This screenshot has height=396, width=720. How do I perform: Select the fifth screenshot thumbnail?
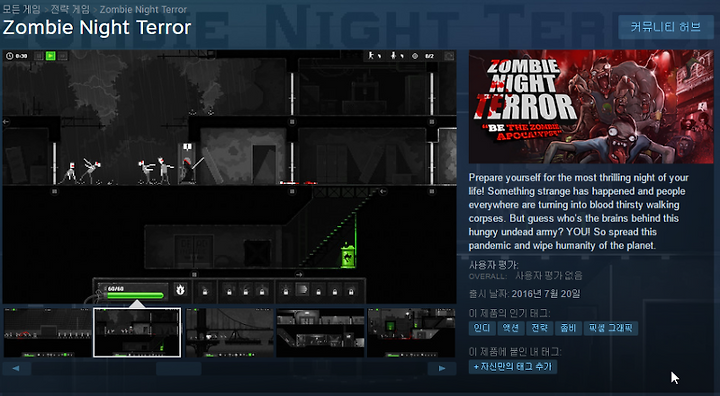[411, 333]
